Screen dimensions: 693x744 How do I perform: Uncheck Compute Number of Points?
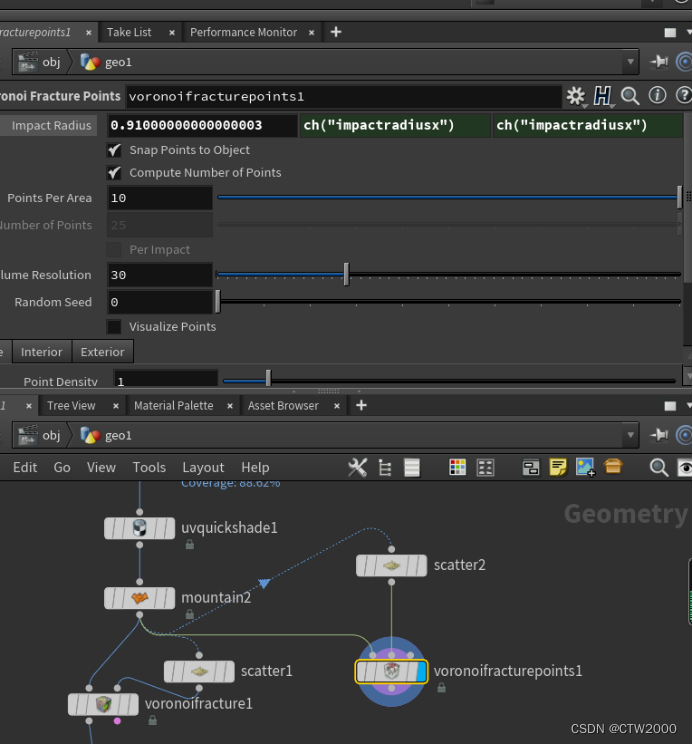114,173
